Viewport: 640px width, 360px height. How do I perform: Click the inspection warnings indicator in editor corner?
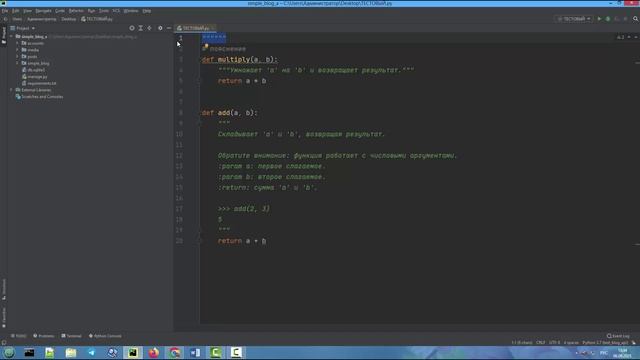coord(620,37)
